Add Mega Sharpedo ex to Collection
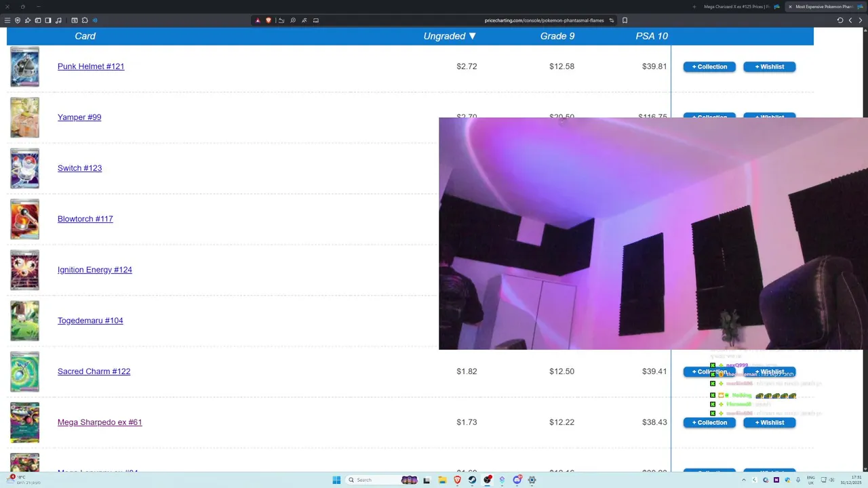868x488 pixels. [709, 422]
